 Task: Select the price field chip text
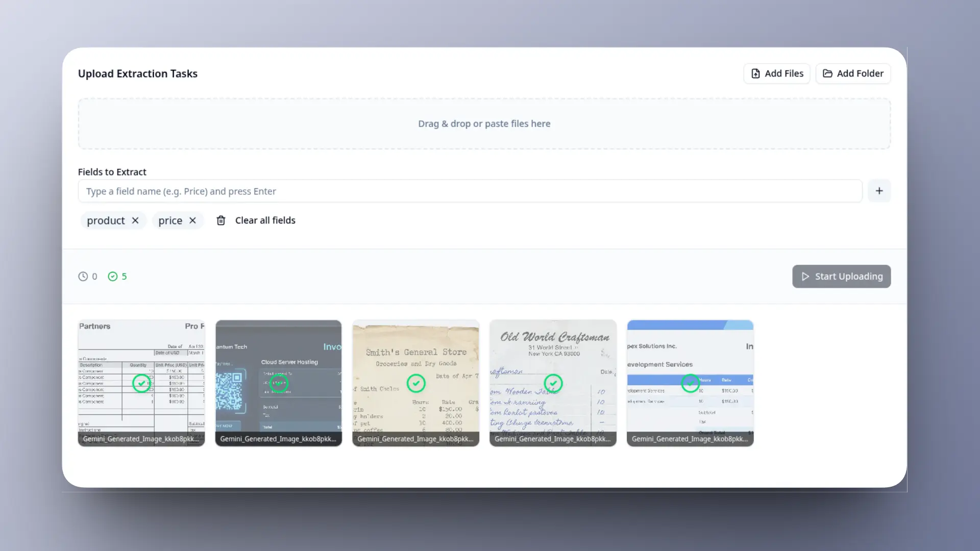click(170, 220)
